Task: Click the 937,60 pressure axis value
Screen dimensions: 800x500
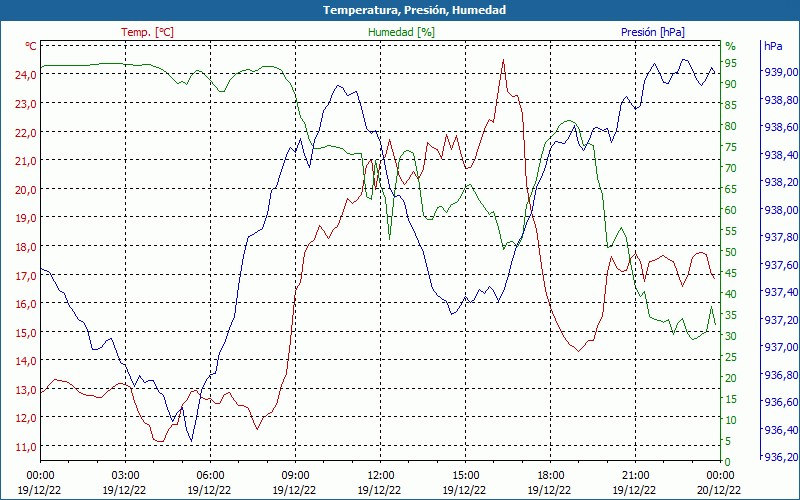Action: [x=781, y=265]
